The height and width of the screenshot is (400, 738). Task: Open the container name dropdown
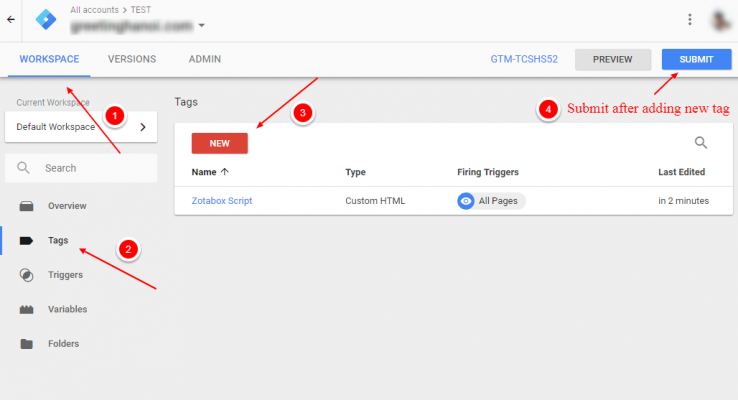(x=201, y=27)
